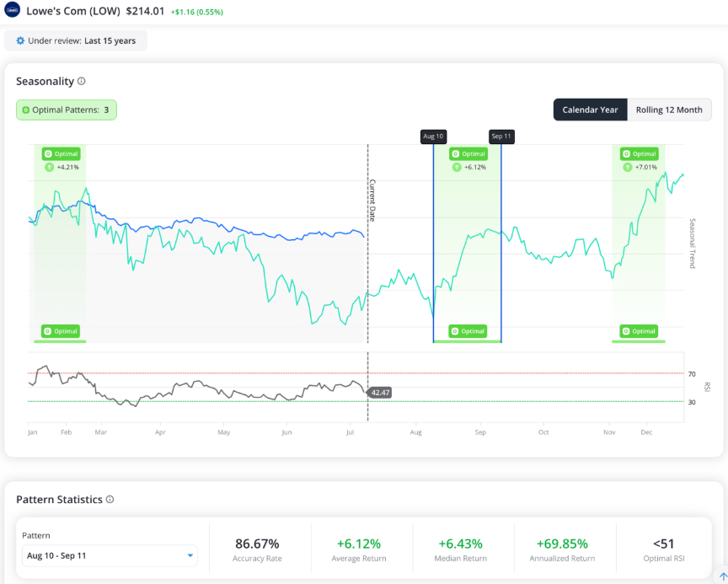Screen dimensions: 728x584
Task: Select the Optimal badge with +7.01% return
Action: pyautogui.click(x=640, y=153)
